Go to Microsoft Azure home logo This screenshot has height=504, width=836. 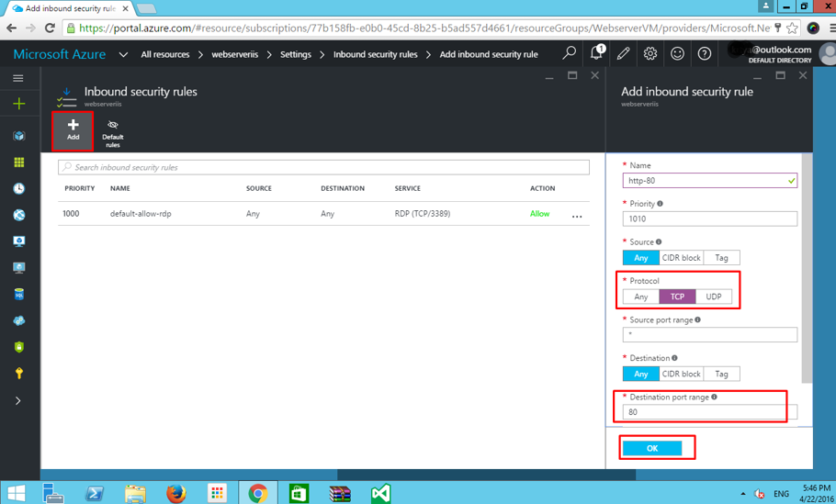(59, 54)
